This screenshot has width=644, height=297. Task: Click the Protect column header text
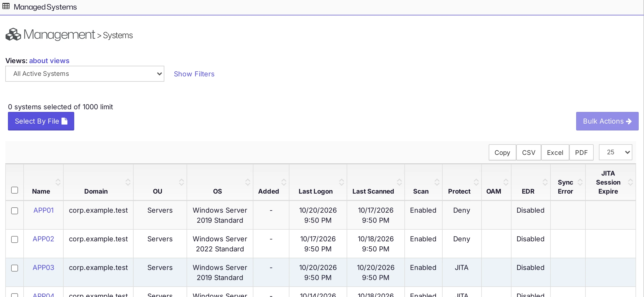(459, 191)
